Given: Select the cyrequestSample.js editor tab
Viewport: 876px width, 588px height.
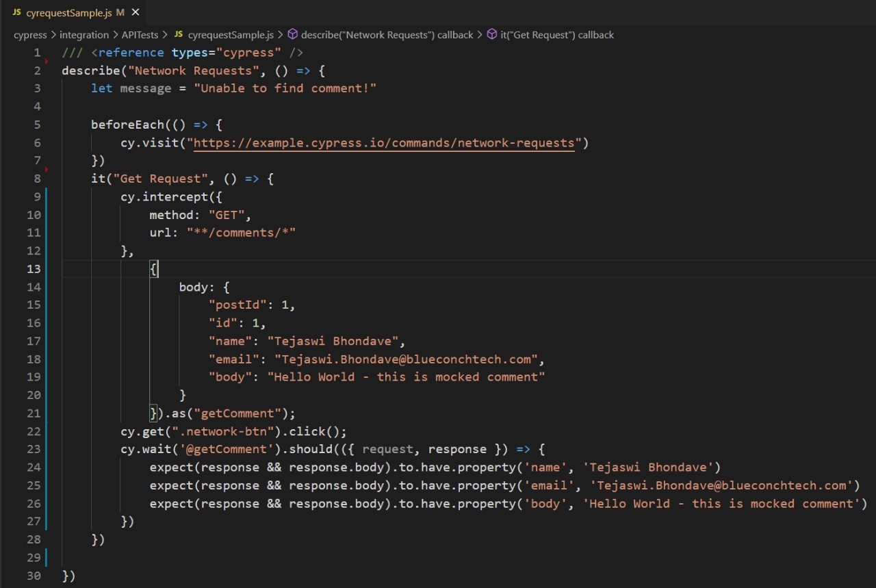Looking at the screenshot, I should pos(74,12).
